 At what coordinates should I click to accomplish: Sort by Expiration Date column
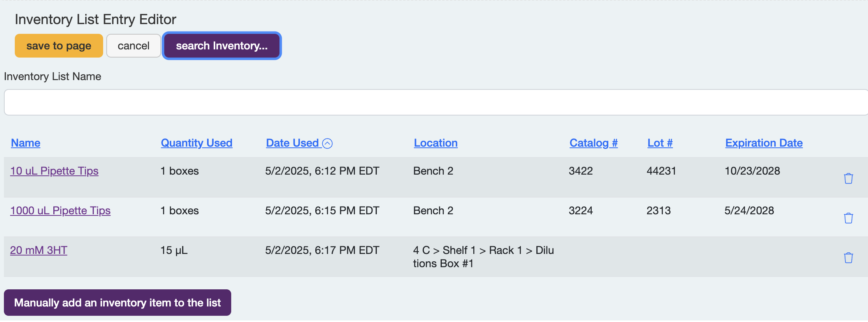click(x=764, y=143)
